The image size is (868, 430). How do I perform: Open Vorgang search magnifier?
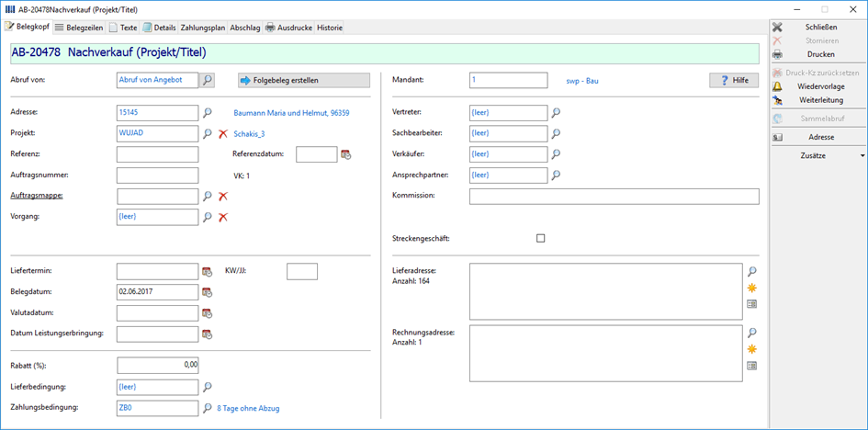(x=207, y=217)
